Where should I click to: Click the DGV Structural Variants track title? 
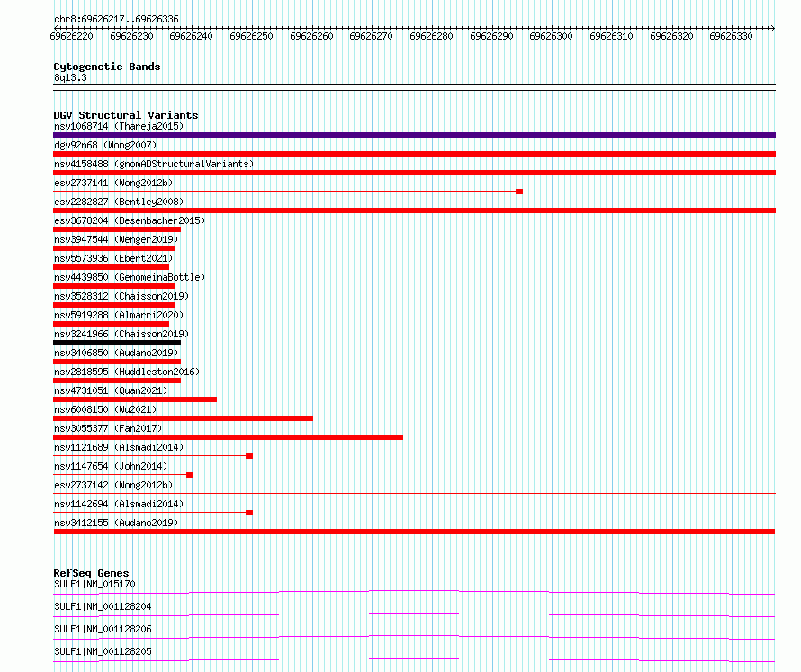[126, 115]
